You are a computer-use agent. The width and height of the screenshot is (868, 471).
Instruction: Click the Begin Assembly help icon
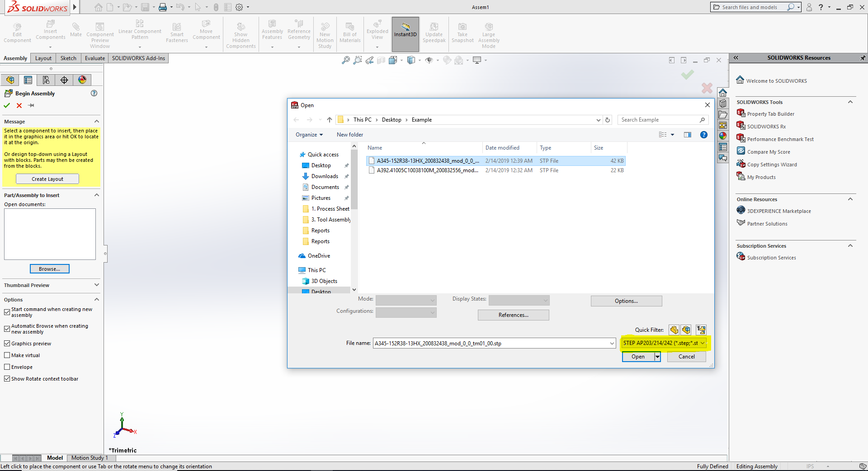click(x=94, y=93)
